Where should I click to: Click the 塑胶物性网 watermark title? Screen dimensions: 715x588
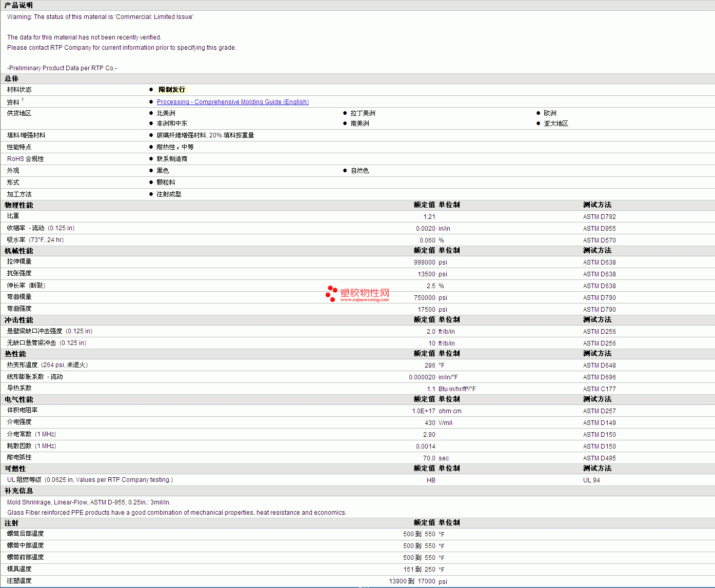365,292
